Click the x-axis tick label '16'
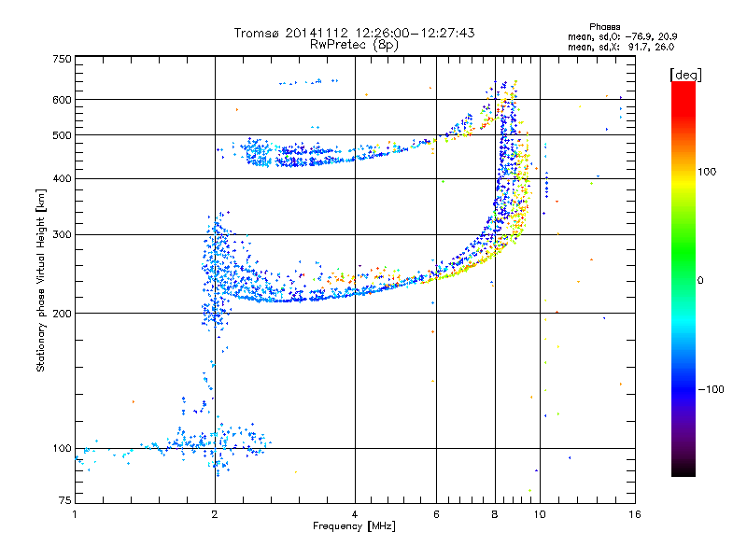Screen dimensions: 747x560 tap(635, 514)
